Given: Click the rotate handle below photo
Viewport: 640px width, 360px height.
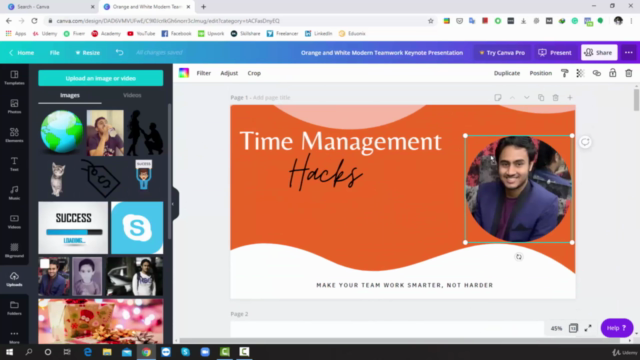Looking at the screenshot, I should coord(519,257).
